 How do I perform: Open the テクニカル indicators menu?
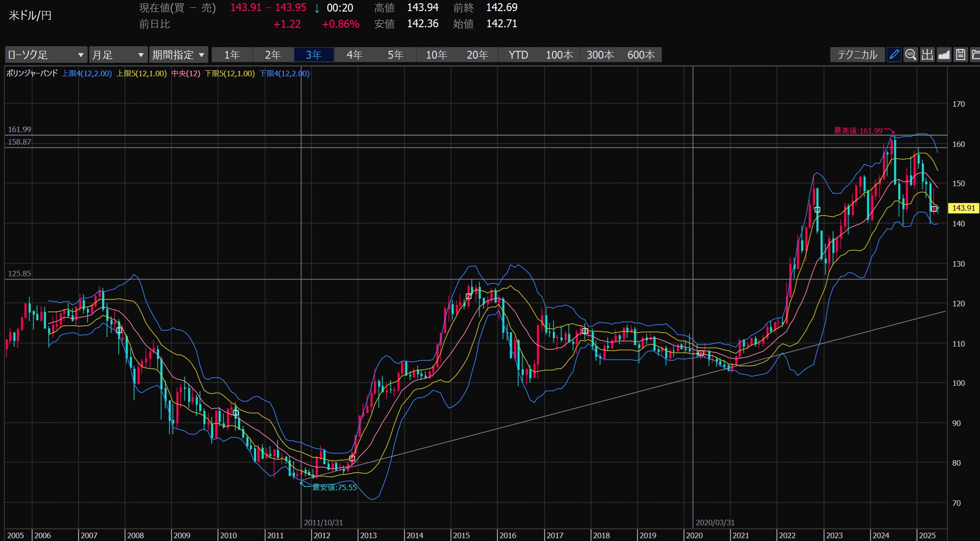pos(857,55)
